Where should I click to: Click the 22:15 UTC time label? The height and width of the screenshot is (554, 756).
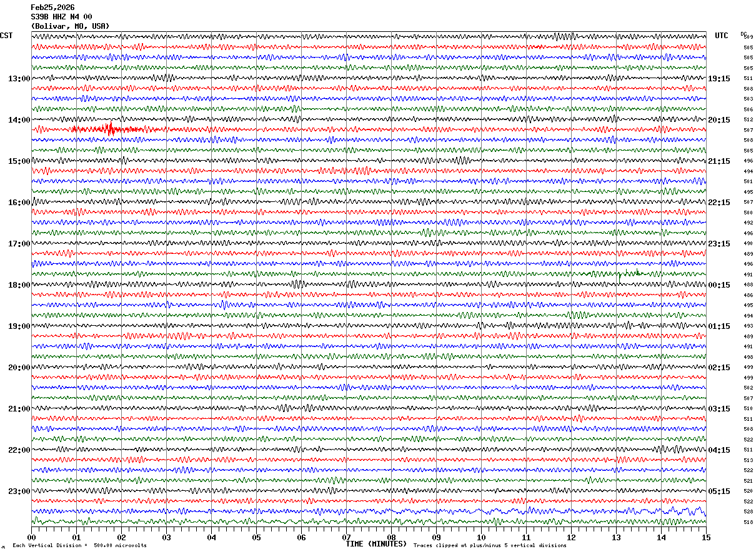719,203
